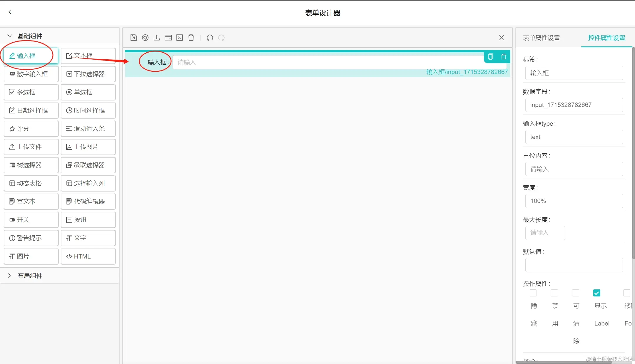Screen dimensions: 635x364
Task: Enable the 隐藏 checkbox
Action: click(x=533, y=293)
